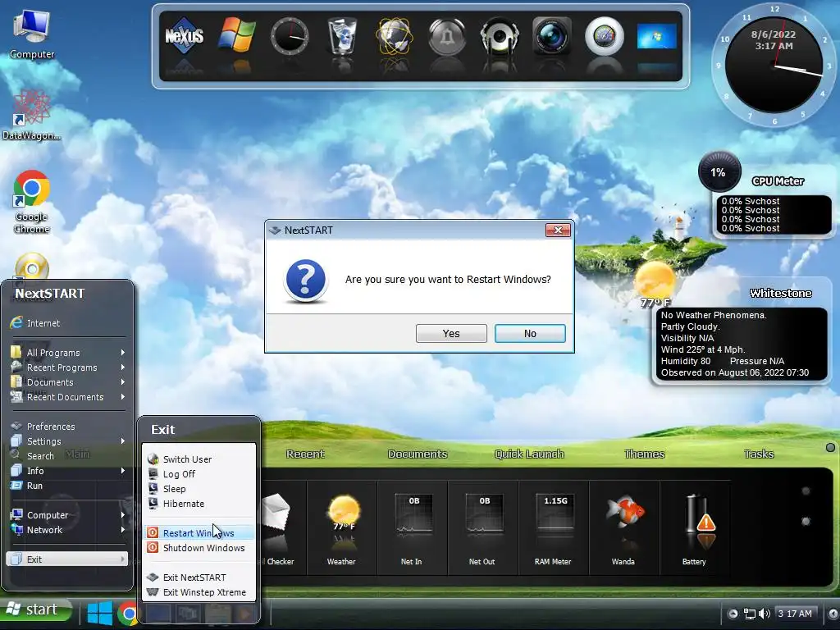840x630 pixels.
Task: Click the Windows logo icon on taskbar
Action: [x=99, y=614]
